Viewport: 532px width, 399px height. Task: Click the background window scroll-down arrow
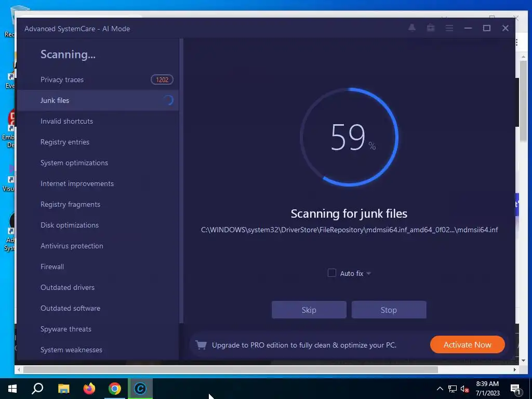coord(523,361)
